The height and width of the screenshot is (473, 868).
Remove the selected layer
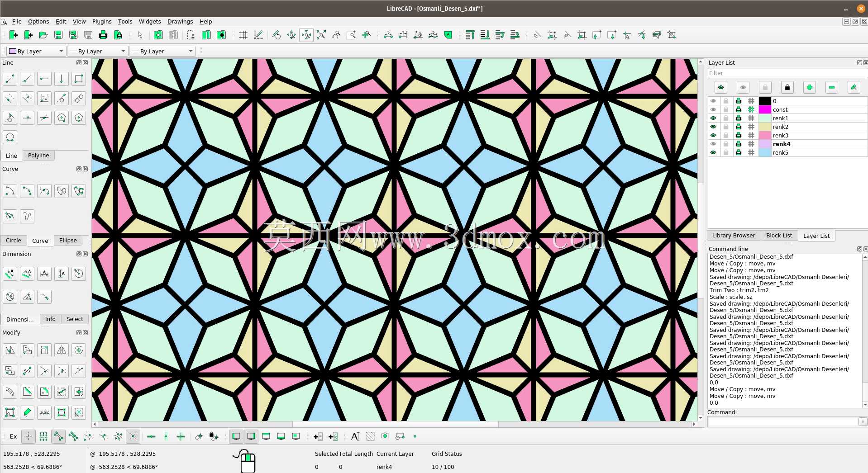(x=831, y=87)
